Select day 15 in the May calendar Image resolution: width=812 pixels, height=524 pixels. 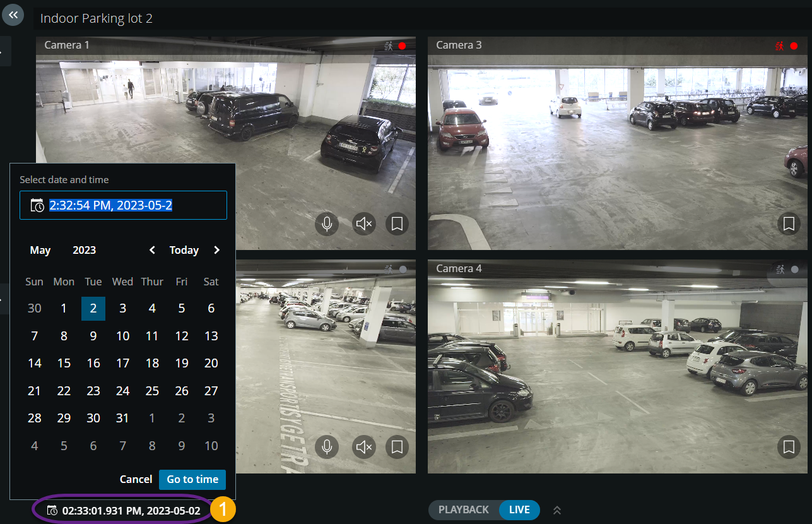(x=64, y=362)
